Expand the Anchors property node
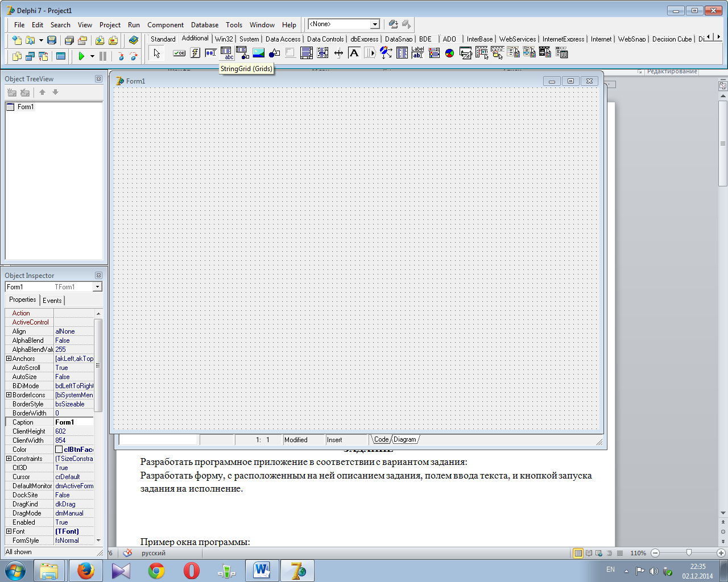This screenshot has height=582, width=728. tap(9, 359)
